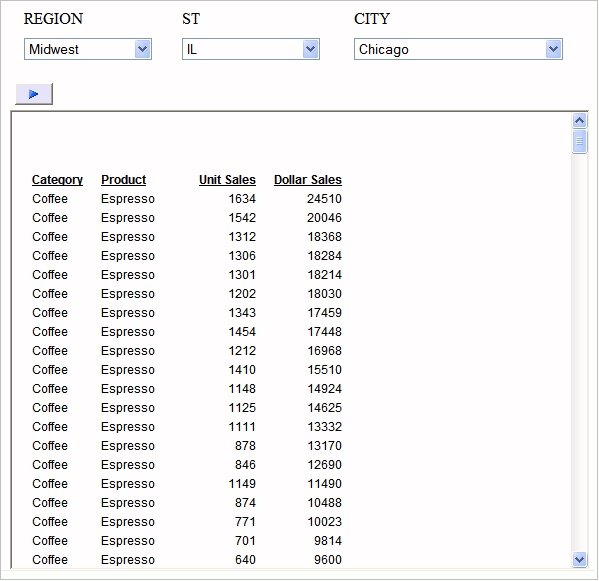Click the IL state combo box
599x581 pixels.
pos(251,49)
